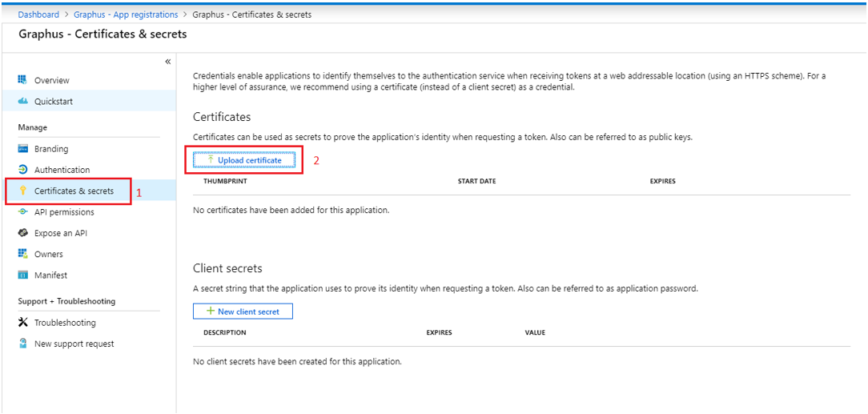The width and height of the screenshot is (868, 414).
Task: Navigate to Dashboard breadcrumb
Action: [38, 15]
